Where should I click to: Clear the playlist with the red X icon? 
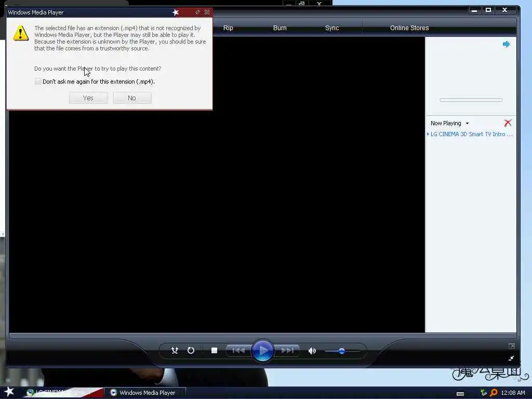pos(508,123)
